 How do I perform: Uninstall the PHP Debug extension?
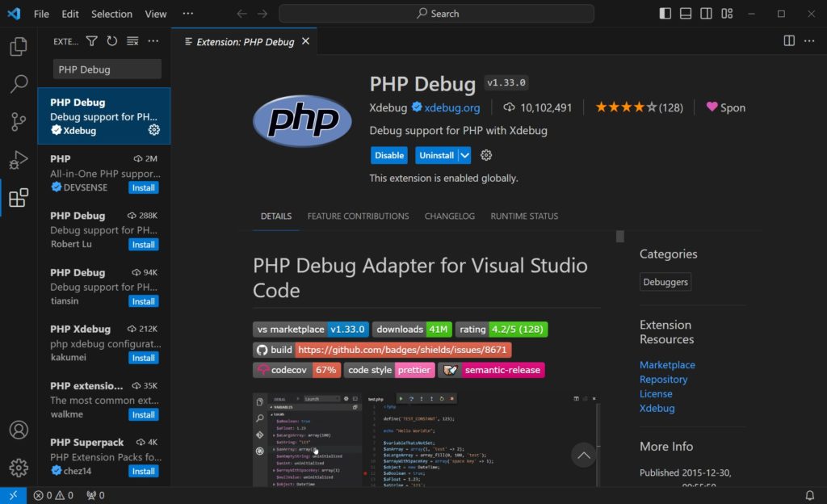point(436,156)
